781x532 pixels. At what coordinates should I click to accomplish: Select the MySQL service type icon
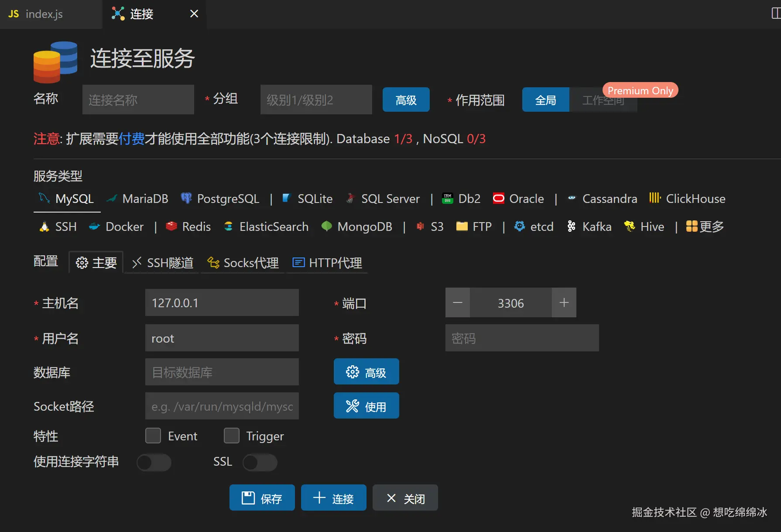(x=44, y=199)
